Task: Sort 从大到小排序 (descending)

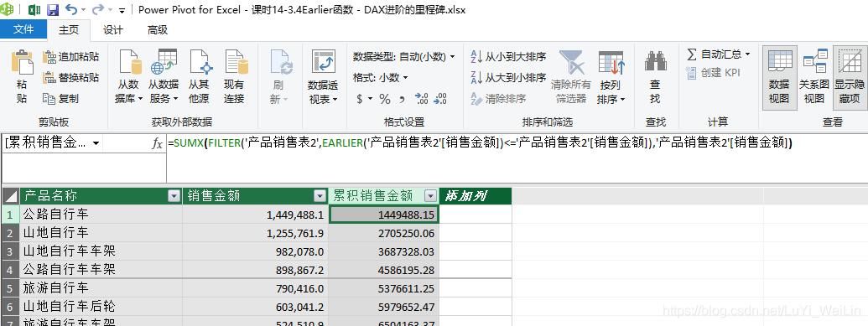Action: [x=508, y=77]
